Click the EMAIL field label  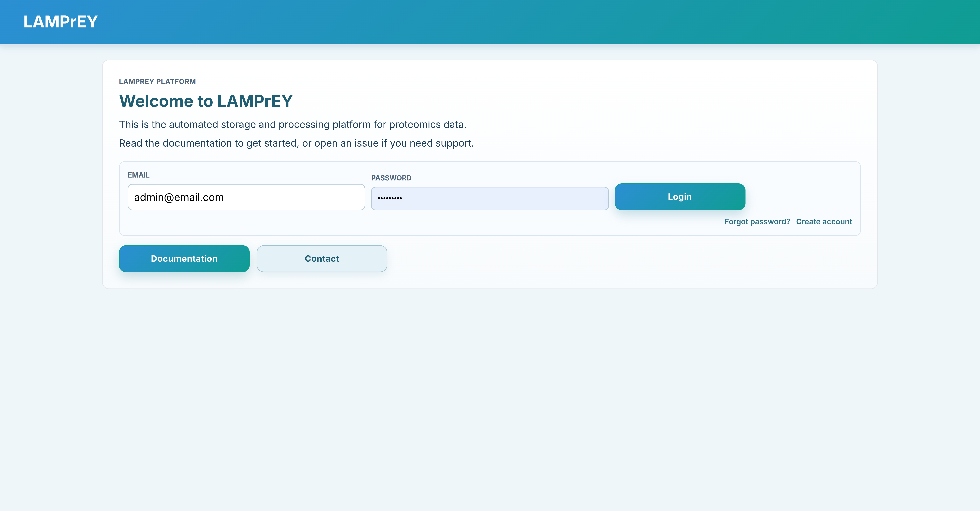(x=139, y=175)
